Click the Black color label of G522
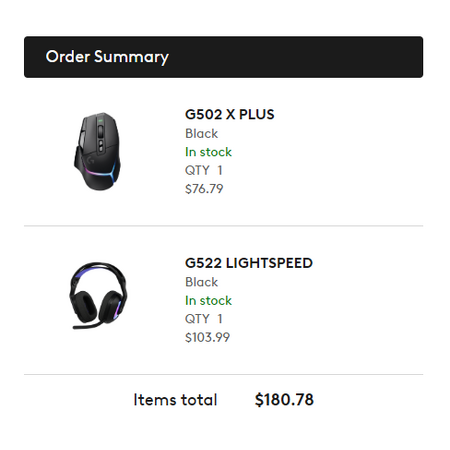The height and width of the screenshot is (450, 450). coord(201,282)
